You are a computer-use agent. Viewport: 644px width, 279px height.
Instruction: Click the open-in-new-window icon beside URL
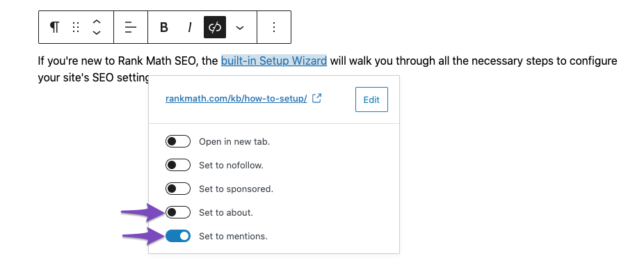click(316, 99)
